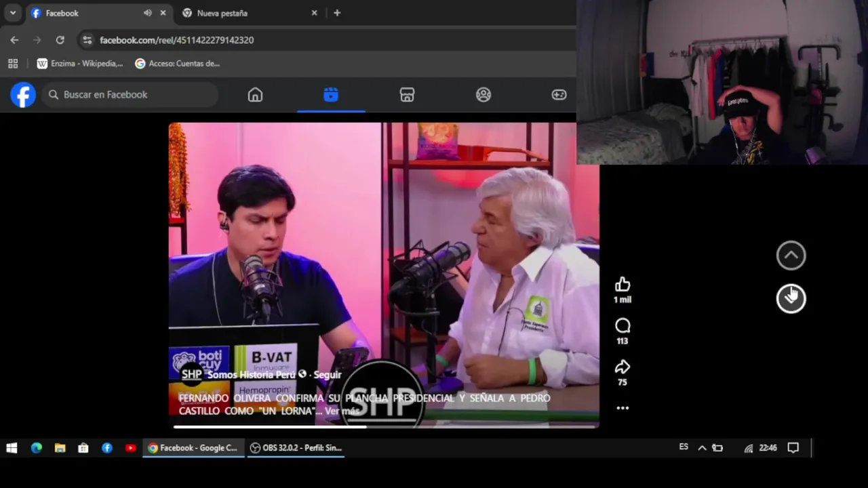Open YouTube taskbar icon
Screen dimensions: 868x488
coord(131,448)
